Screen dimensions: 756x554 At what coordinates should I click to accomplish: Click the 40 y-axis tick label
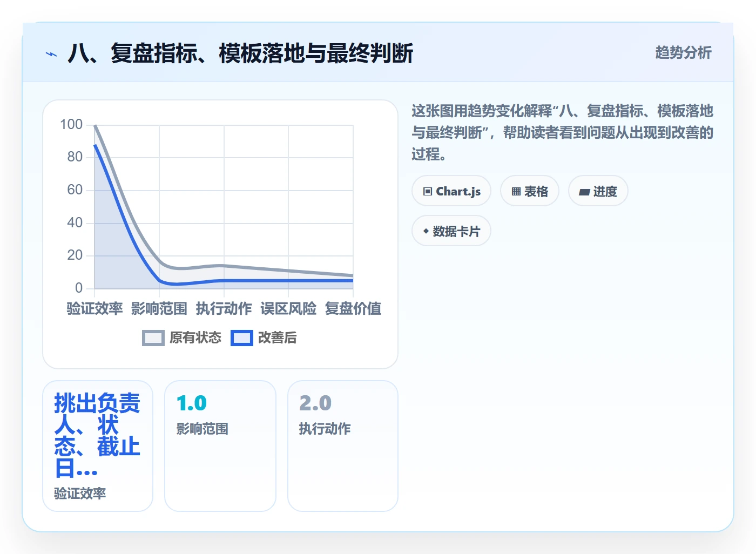[75, 222]
